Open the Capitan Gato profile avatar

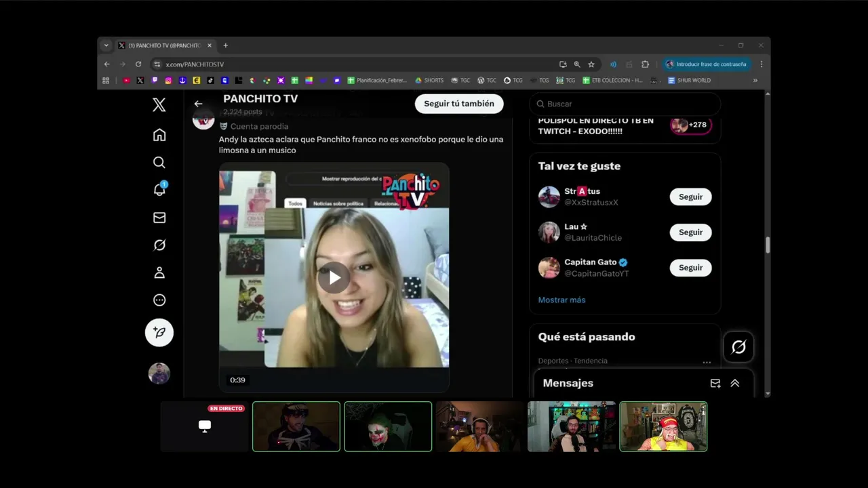(x=549, y=268)
